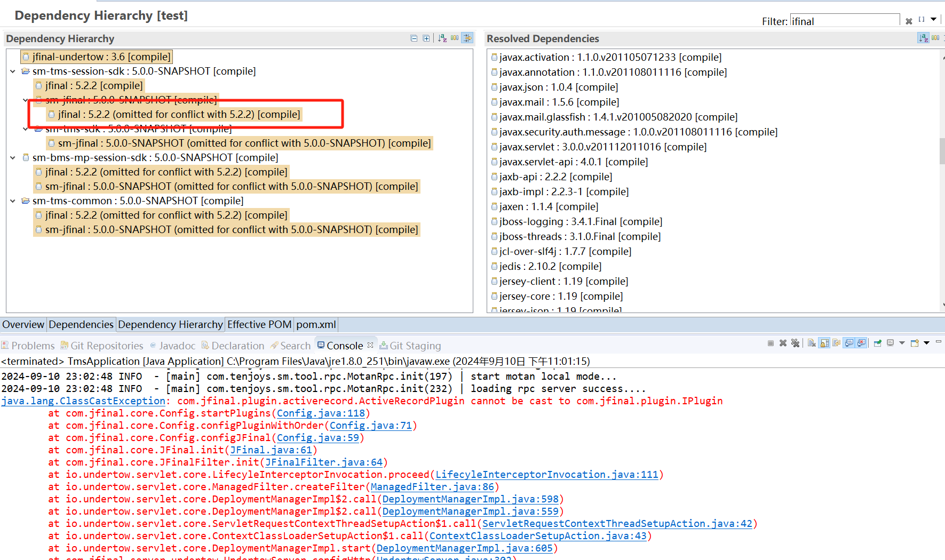Select sm-bms-mp-session-sdk : 5.0.0-SNAPSHOT row
This screenshot has height=560, width=945.
(x=150, y=158)
